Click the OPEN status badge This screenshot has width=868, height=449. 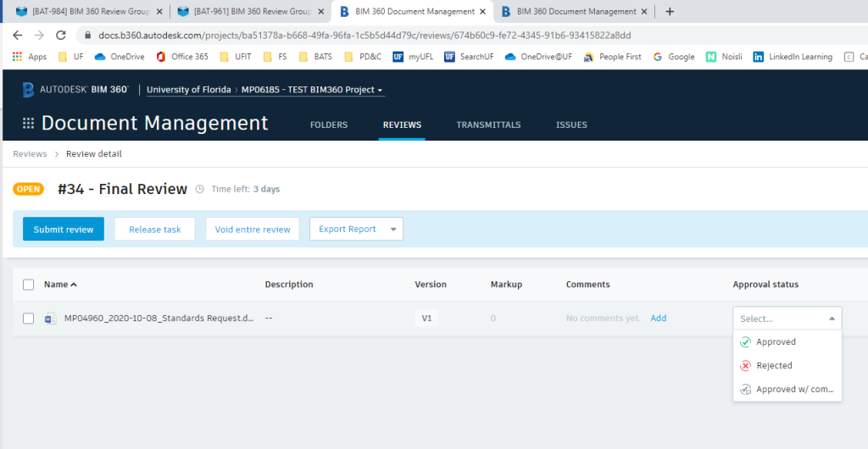click(x=28, y=189)
